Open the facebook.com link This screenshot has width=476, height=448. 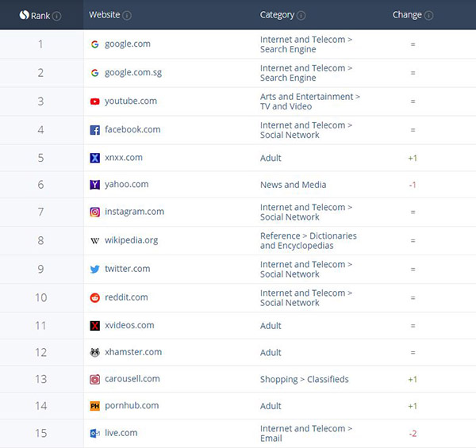pos(132,129)
